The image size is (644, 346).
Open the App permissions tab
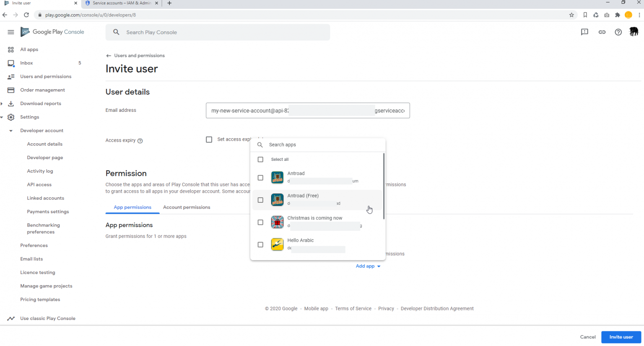coord(132,207)
